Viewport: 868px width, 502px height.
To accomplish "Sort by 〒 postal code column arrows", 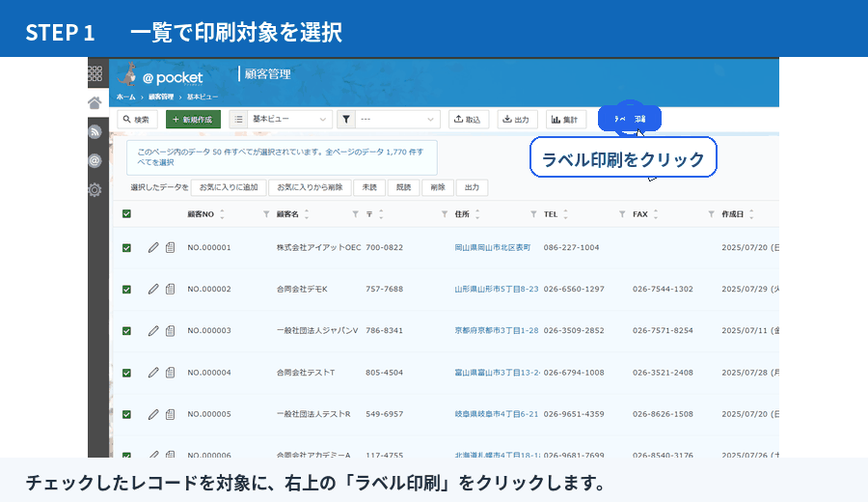I will [x=381, y=214].
